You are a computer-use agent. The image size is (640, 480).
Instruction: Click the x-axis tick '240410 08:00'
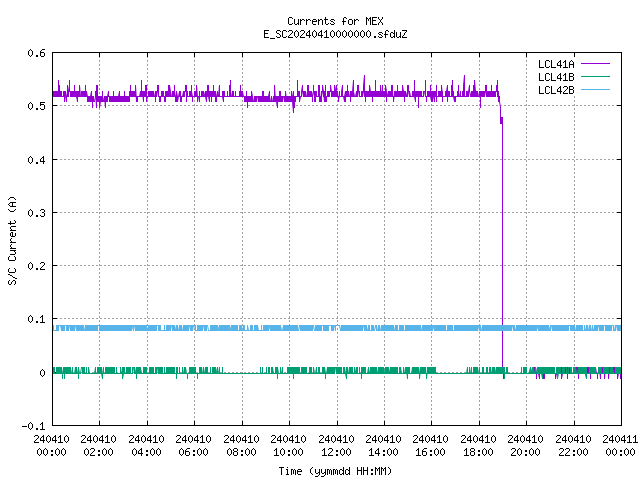241,445
